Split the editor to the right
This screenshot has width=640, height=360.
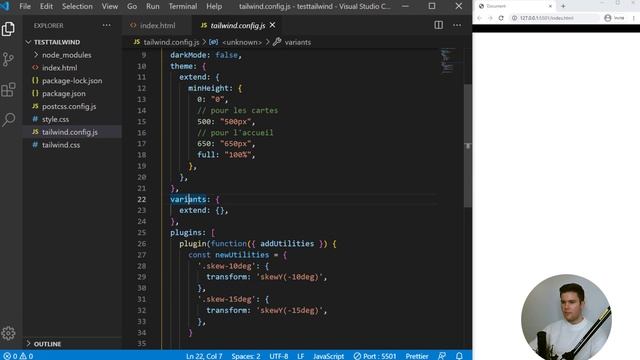click(438, 25)
